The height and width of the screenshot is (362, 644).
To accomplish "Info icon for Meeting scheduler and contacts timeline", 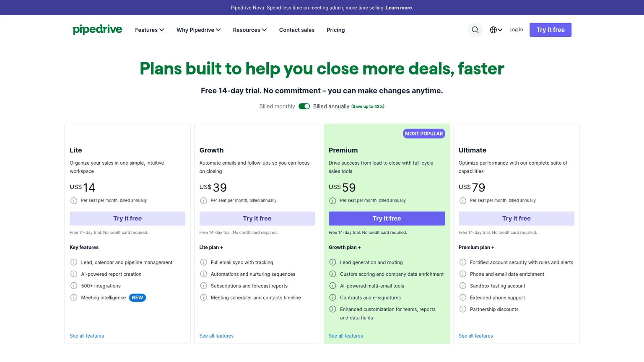I will [203, 297].
